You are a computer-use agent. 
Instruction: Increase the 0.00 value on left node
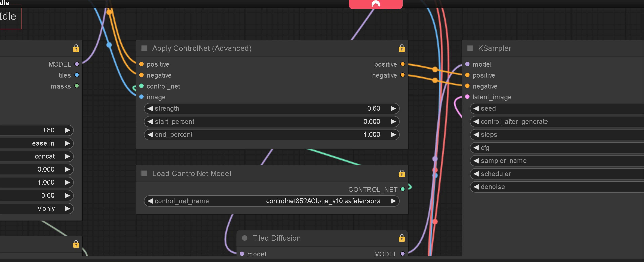[67, 195]
